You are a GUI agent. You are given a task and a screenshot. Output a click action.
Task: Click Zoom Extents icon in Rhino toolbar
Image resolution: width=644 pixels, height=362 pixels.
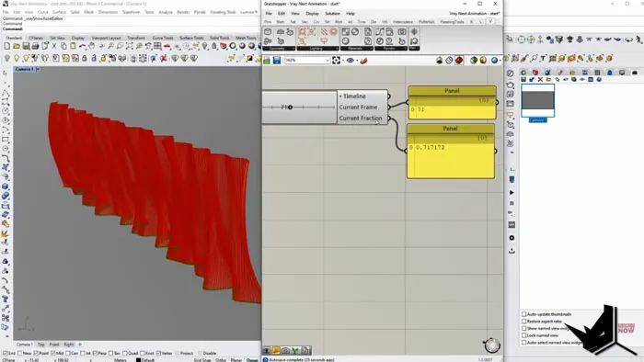click(x=130, y=46)
